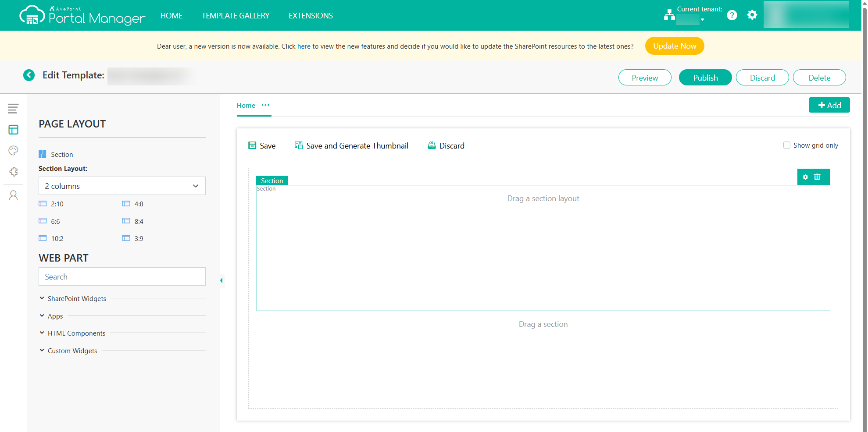Open the settings gear in the top bar

tap(752, 15)
